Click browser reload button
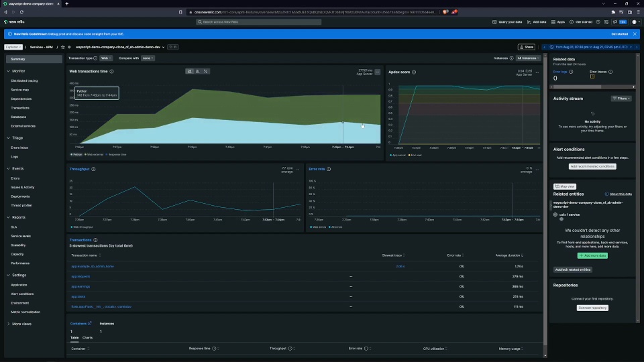Screen dimensions: 644x362 (21, 12)
